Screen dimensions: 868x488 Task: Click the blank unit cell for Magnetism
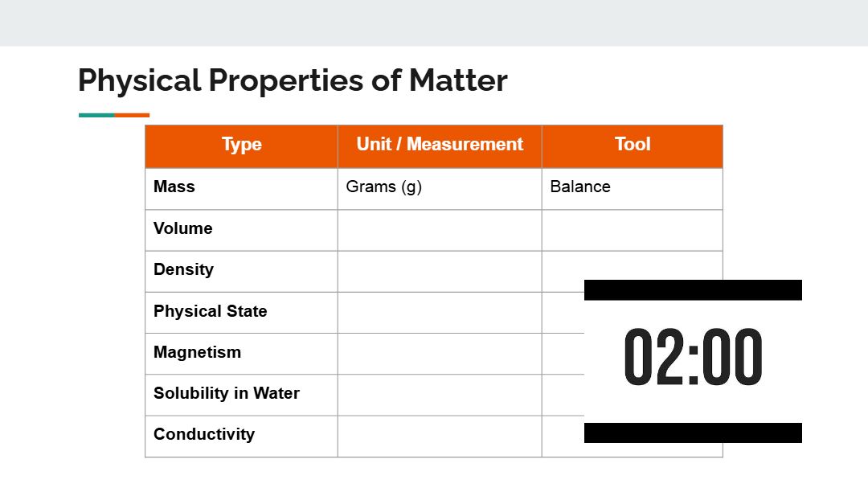pyautogui.click(x=439, y=354)
